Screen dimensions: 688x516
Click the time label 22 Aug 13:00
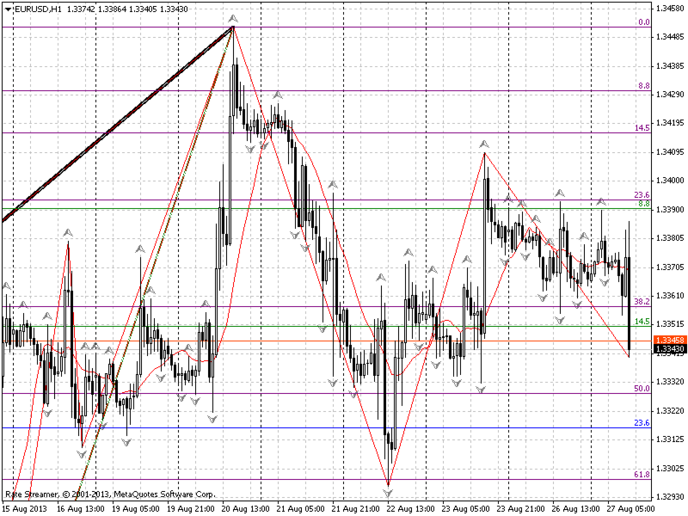coord(411,509)
